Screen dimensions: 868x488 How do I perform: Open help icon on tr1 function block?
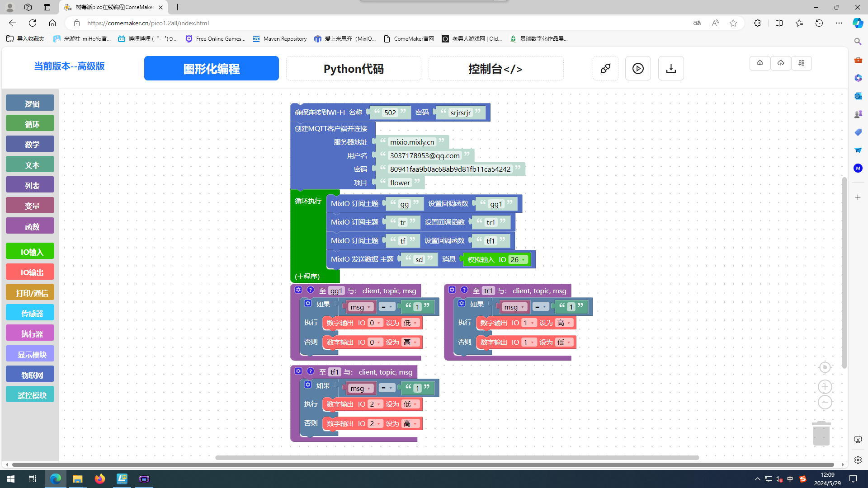464,290
